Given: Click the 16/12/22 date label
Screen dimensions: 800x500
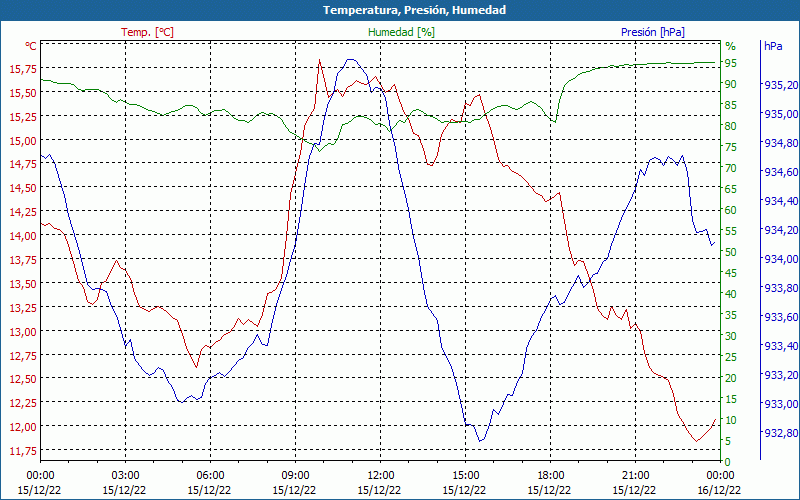Looking at the screenshot, I should point(719,490).
